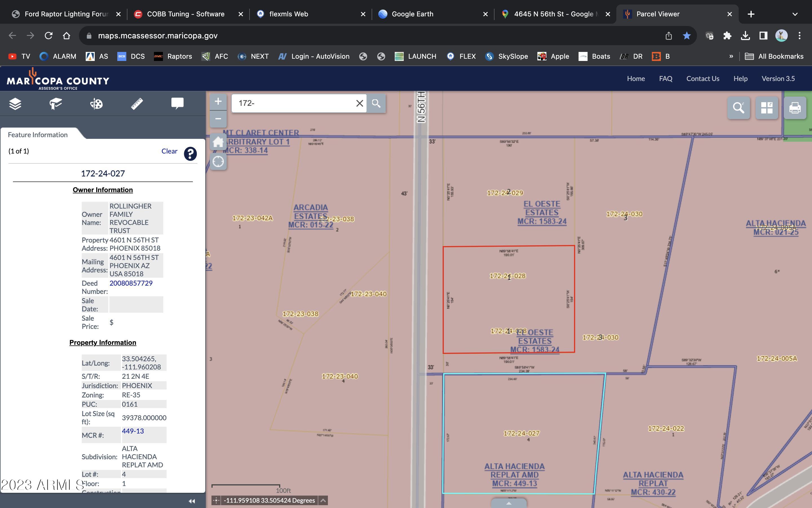Image resolution: width=812 pixels, height=508 pixels.
Task: Share this page from address bar
Action: 668,36
